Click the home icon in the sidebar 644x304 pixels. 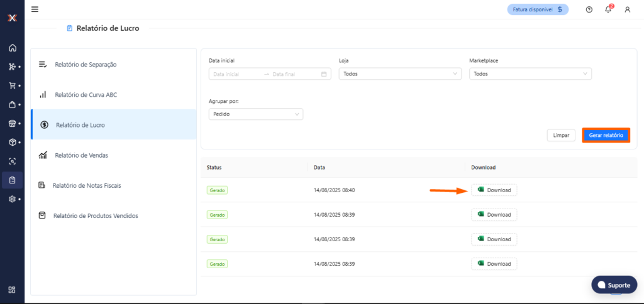pyautogui.click(x=12, y=48)
